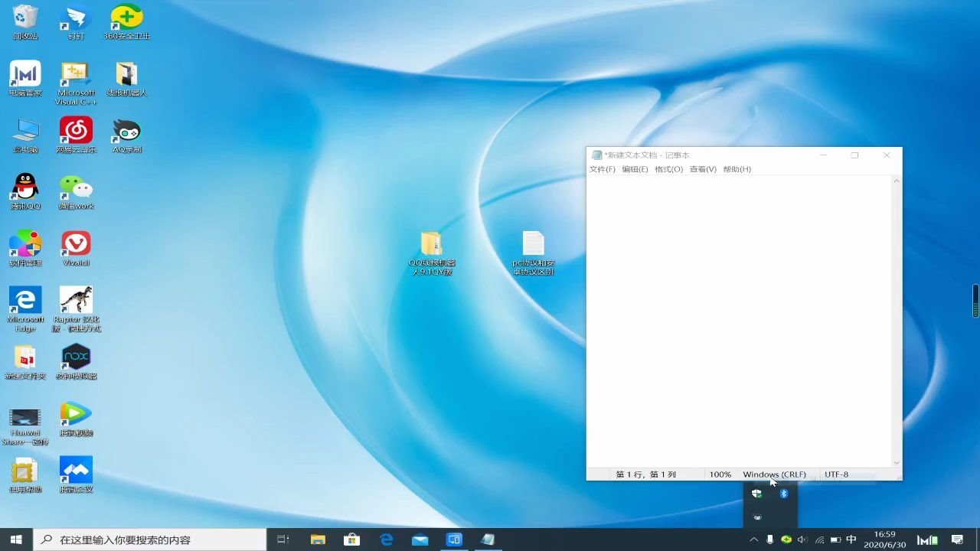
Task: Open the 编辑(E) menu in Notepad
Action: (635, 169)
